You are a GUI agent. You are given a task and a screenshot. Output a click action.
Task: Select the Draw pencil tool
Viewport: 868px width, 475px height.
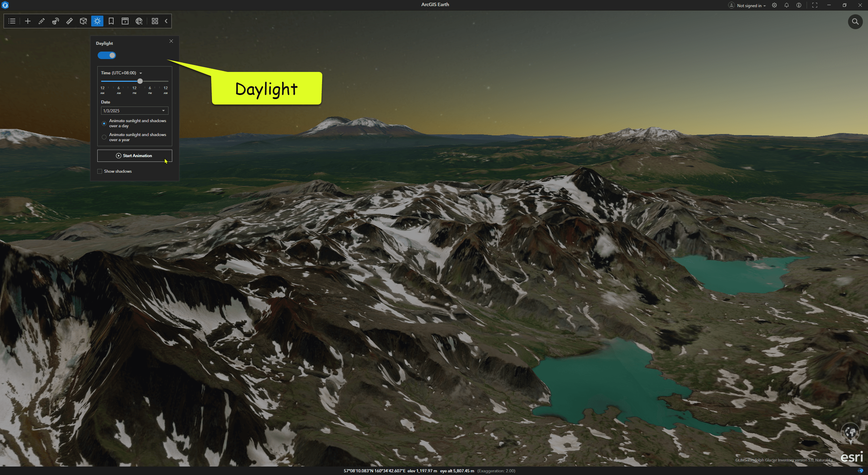[42, 21]
